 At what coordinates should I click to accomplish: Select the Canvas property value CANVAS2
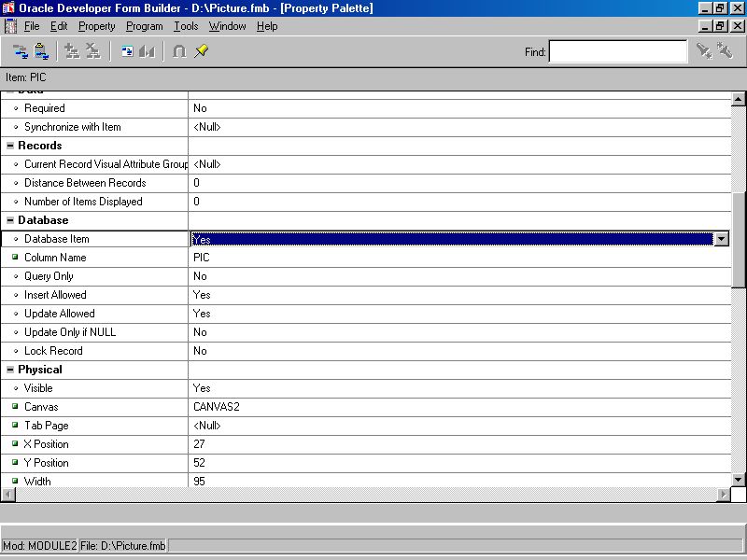[217, 407]
